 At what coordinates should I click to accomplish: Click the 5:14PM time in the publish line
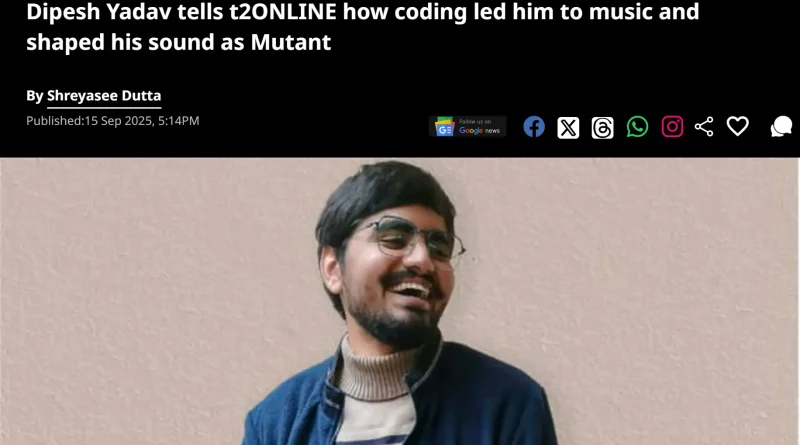click(179, 121)
